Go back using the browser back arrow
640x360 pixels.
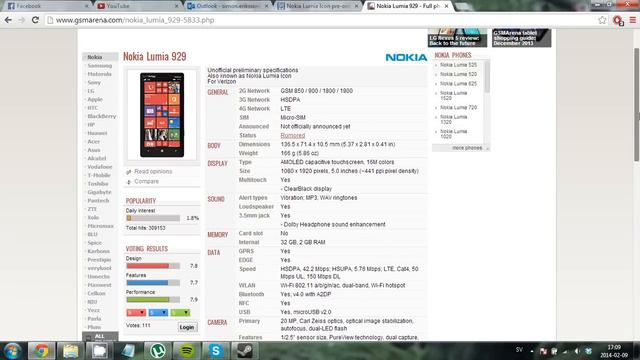tap(8, 20)
